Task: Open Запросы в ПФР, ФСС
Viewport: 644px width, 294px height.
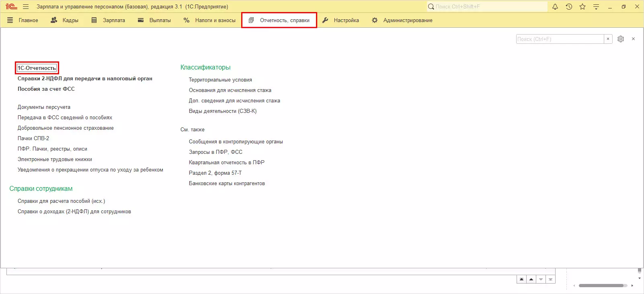Action: (x=215, y=152)
